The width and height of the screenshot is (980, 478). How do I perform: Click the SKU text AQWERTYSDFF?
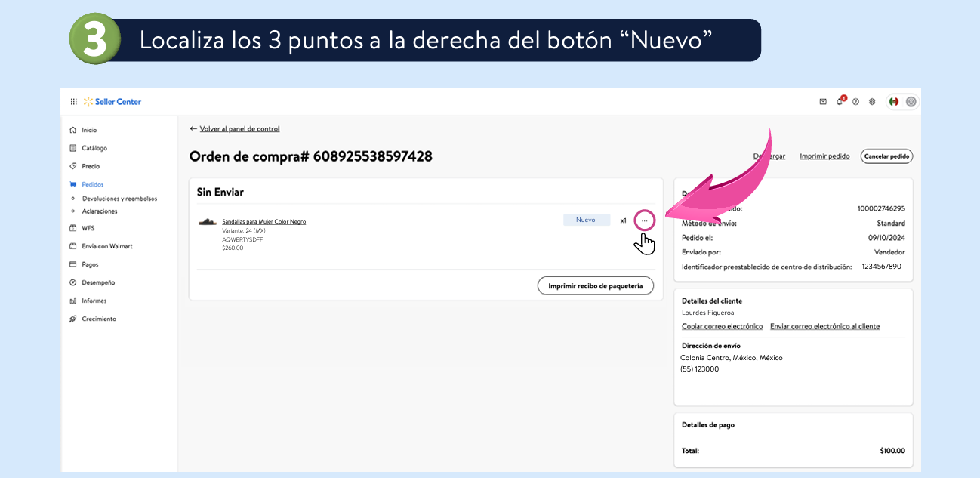pyautogui.click(x=242, y=239)
